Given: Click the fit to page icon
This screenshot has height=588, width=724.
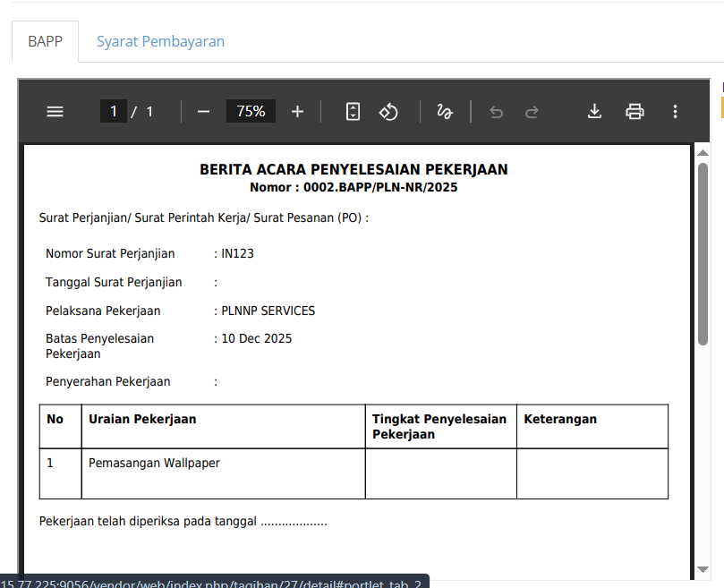Looking at the screenshot, I should [x=353, y=112].
